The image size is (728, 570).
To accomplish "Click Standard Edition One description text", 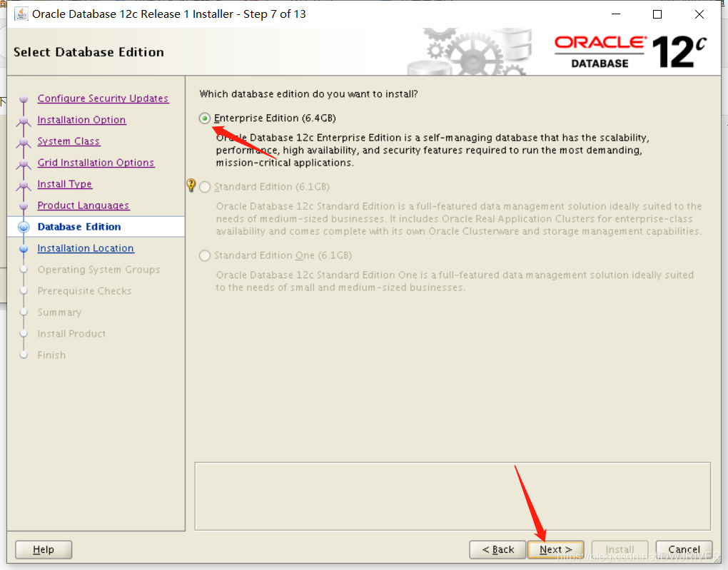I will click(455, 281).
